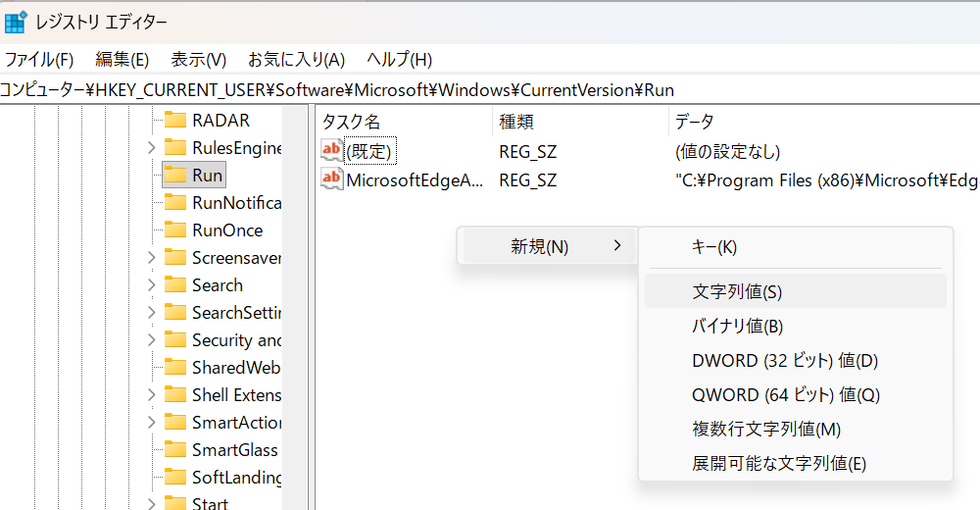
Task: Click the RADAR folder icon
Action: (x=175, y=120)
